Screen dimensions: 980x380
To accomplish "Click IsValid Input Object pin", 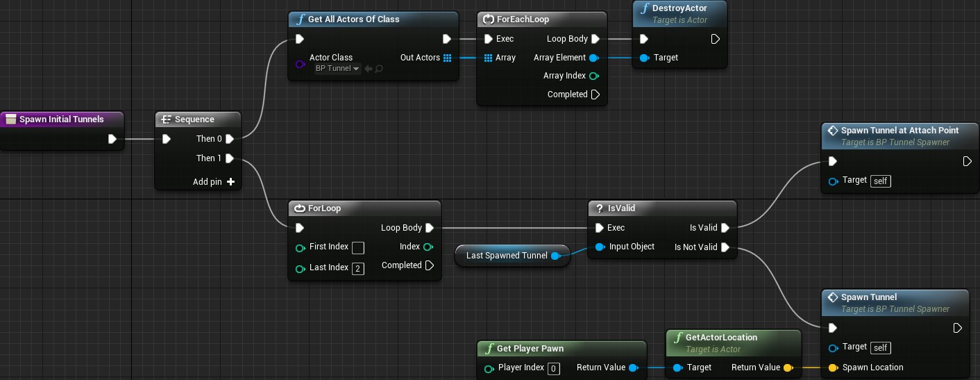I will tap(600, 247).
